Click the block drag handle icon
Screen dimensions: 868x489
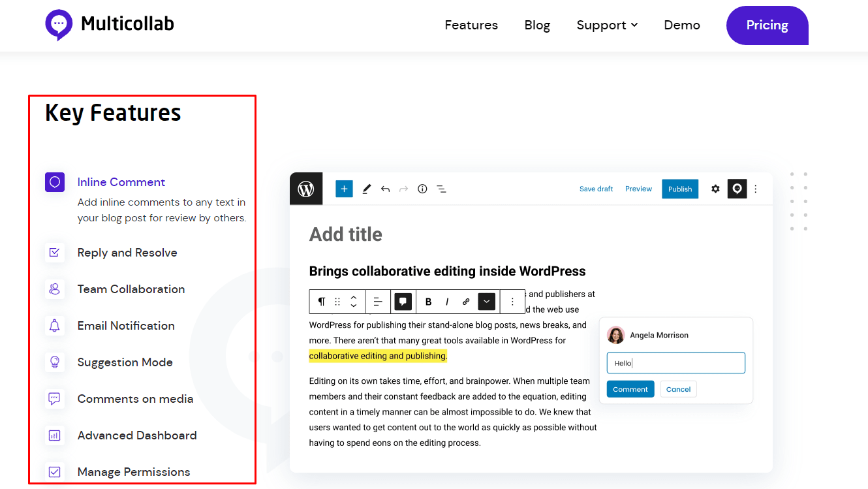coord(337,302)
